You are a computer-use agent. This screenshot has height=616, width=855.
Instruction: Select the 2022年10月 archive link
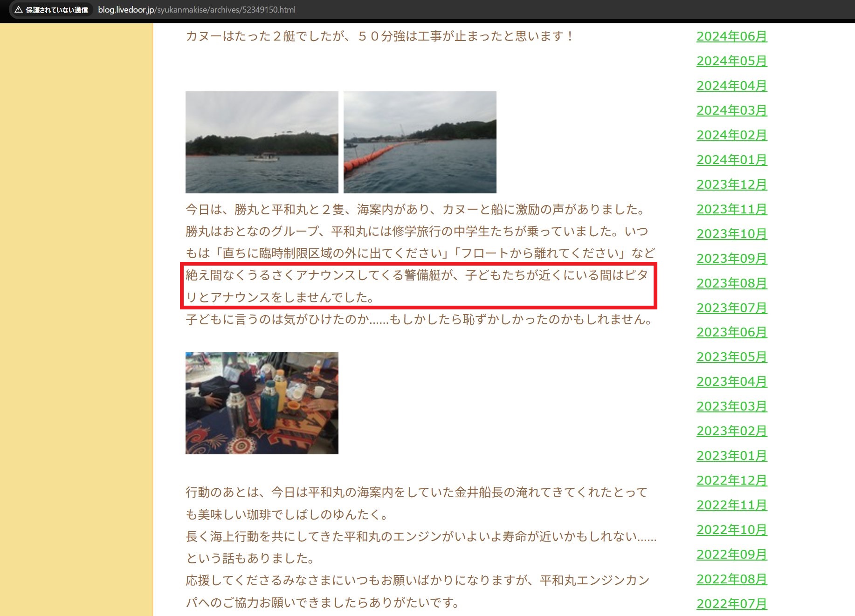(x=731, y=530)
